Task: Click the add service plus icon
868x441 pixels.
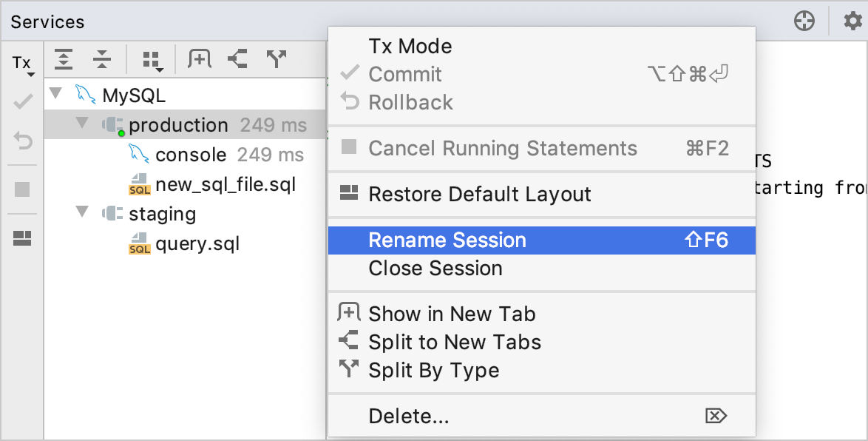Action: point(803,21)
